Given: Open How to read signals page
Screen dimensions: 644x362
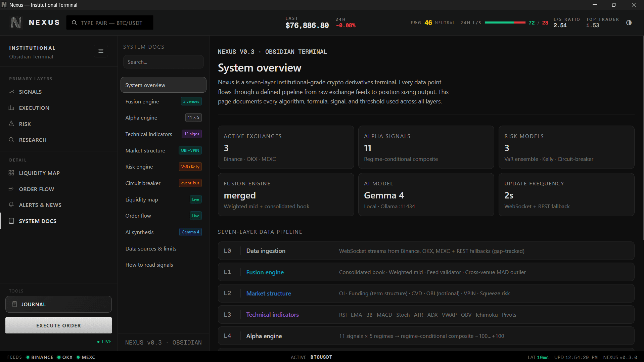Looking at the screenshot, I should point(164,265).
